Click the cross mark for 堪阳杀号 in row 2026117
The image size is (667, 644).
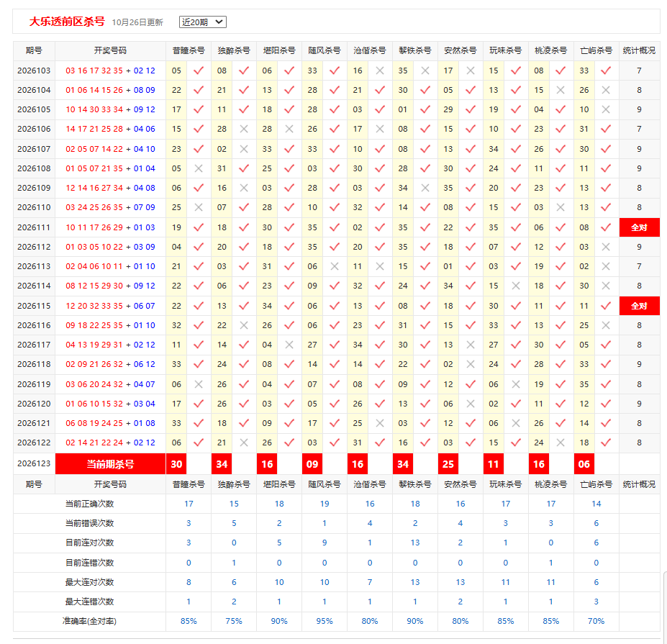pyautogui.click(x=289, y=345)
